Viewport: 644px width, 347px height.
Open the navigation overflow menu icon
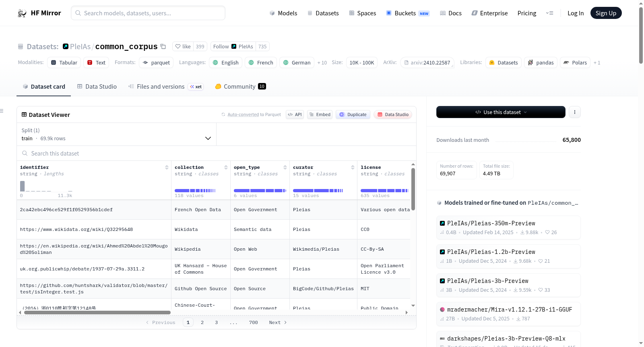point(549,13)
